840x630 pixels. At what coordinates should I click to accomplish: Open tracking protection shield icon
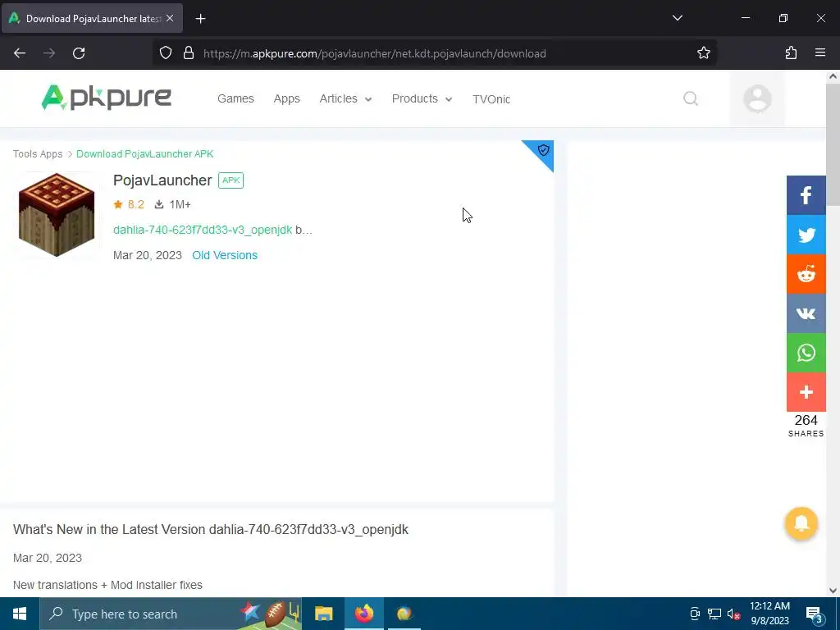pos(166,53)
